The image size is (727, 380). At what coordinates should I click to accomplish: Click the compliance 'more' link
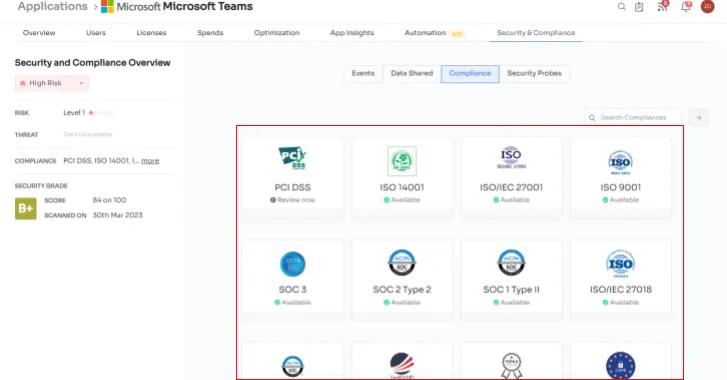(150, 161)
